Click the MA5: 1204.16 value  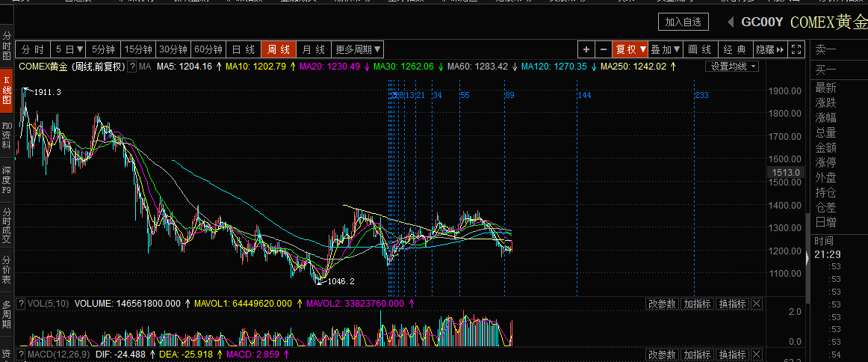click(185, 67)
